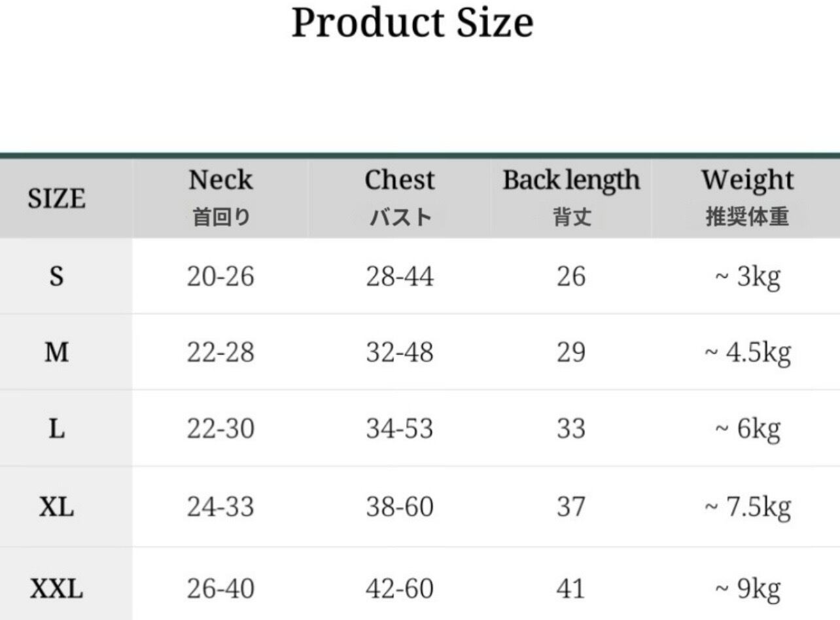Click the XXL size row label
This screenshot has height=620, width=840.
(x=57, y=589)
